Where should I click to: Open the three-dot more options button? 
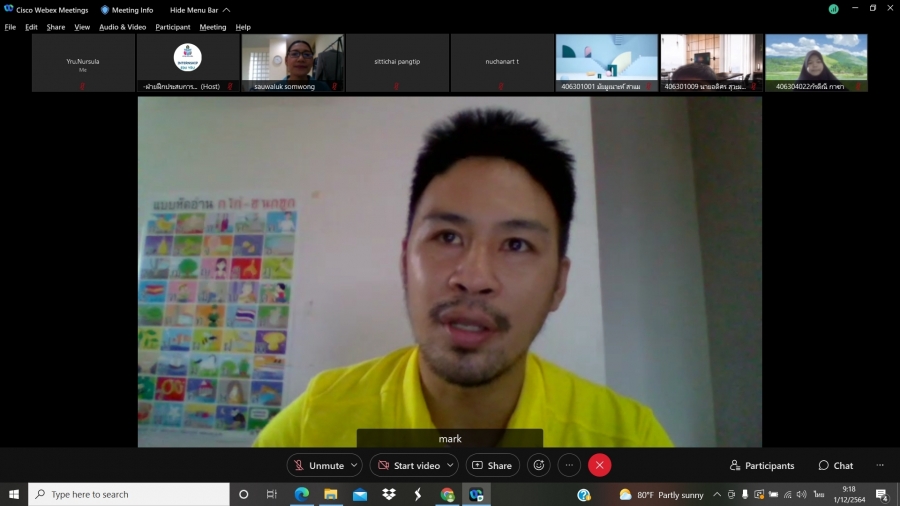pos(569,465)
